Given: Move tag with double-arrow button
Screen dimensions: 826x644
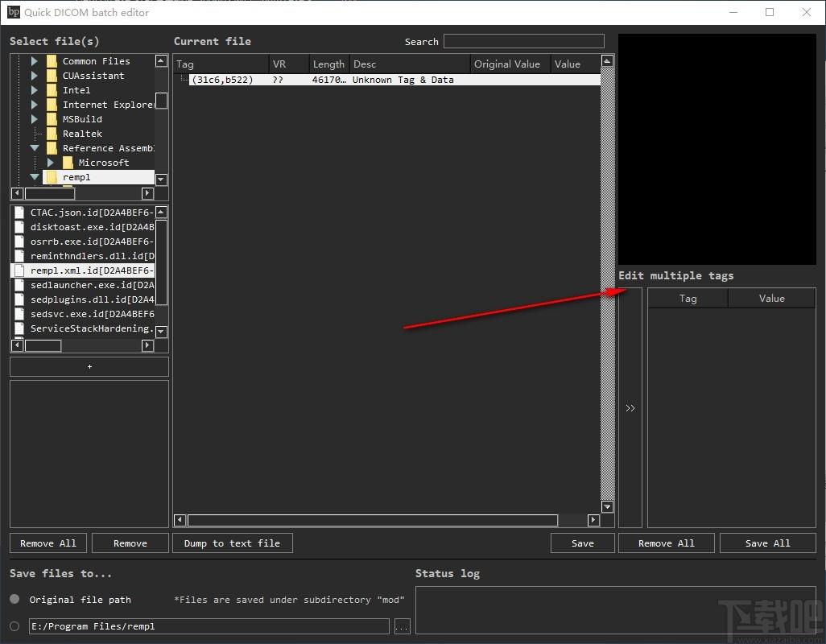Looking at the screenshot, I should pyautogui.click(x=630, y=407).
